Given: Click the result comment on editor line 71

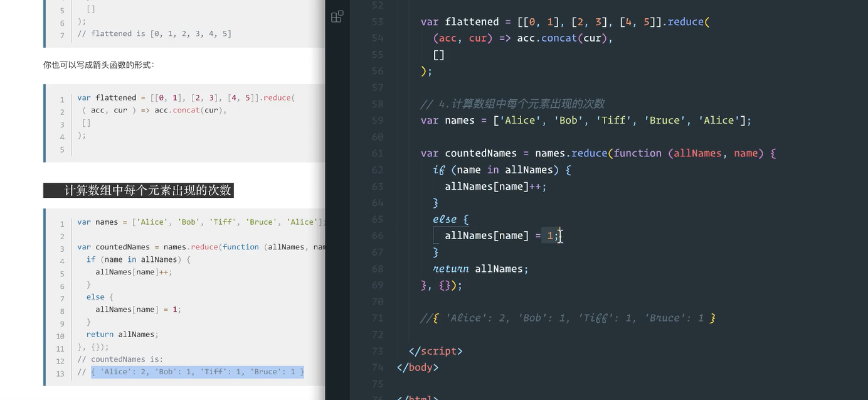Looking at the screenshot, I should tap(568, 318).
